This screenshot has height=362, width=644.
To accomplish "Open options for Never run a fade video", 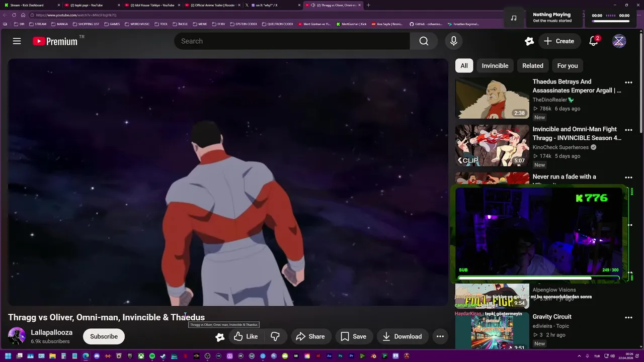I will (x=628, y=177).
